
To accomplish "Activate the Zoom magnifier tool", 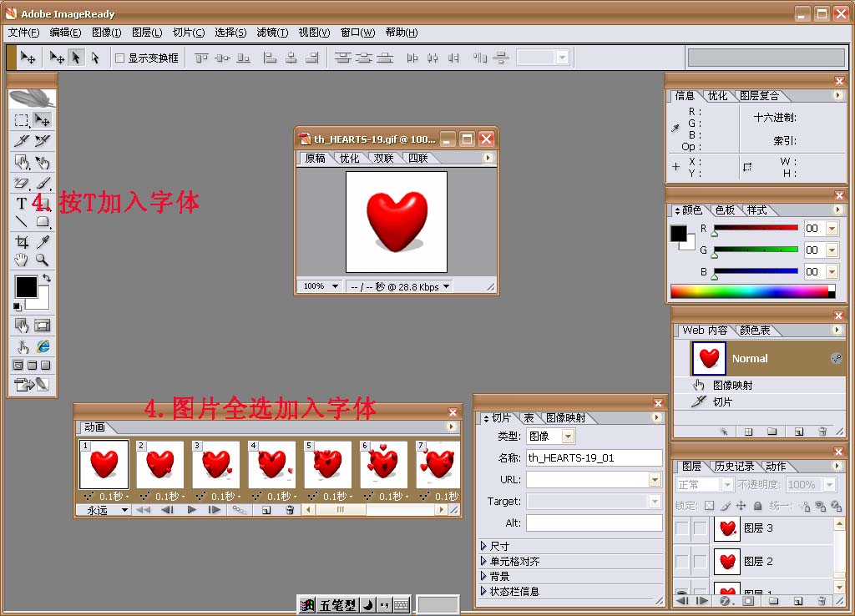I will [42, 260].
